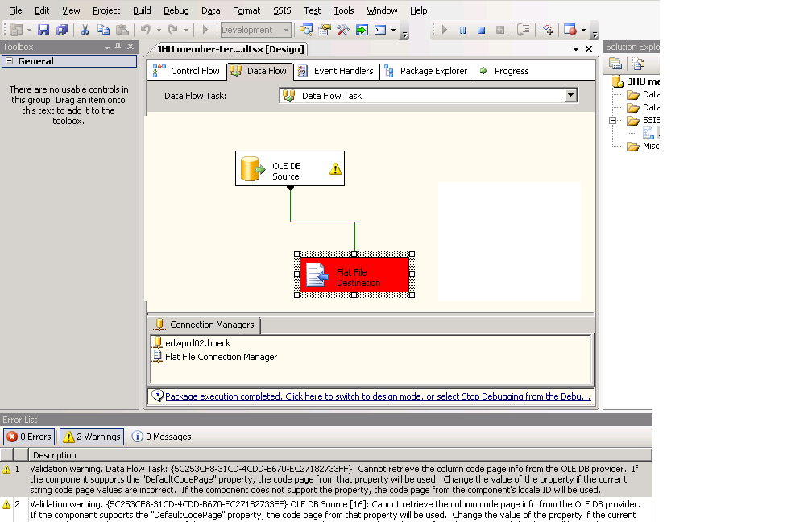Viewport: 812px width, 522px height.
Task: Toggle the 2 Warnings filter button
Action: coord(92,437)
